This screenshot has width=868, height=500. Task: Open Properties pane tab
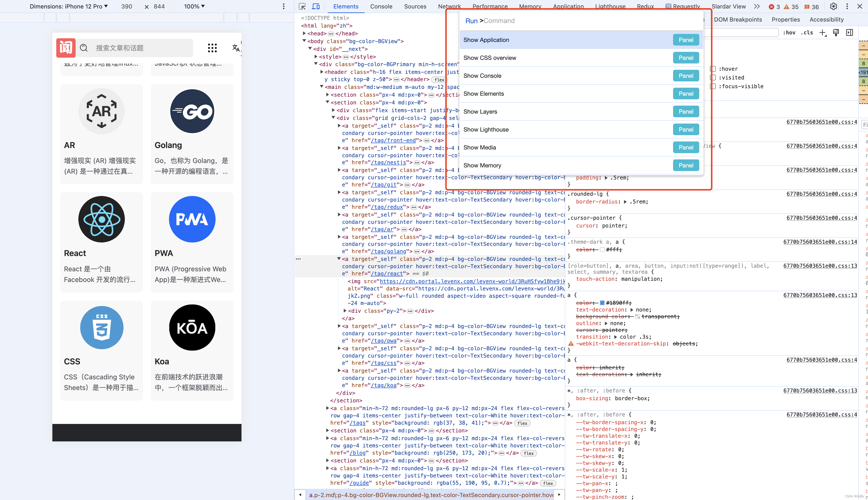[x=786, y=20]
